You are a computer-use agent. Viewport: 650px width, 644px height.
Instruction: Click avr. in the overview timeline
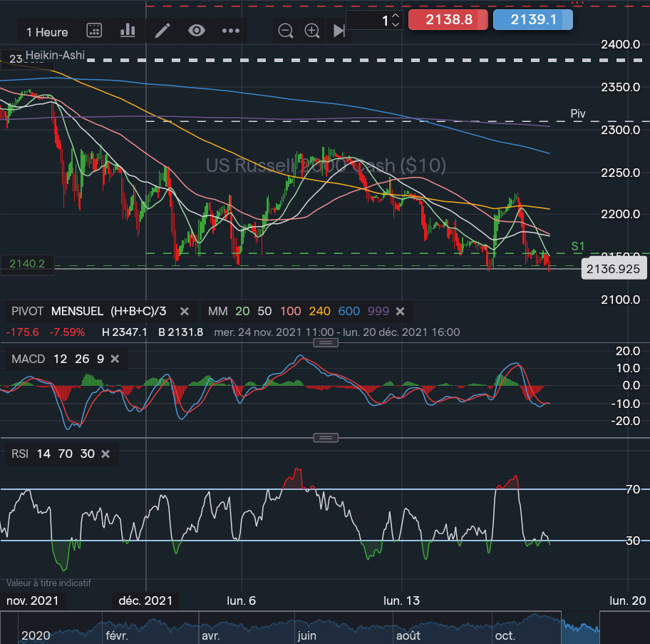[x=210, y=635]
